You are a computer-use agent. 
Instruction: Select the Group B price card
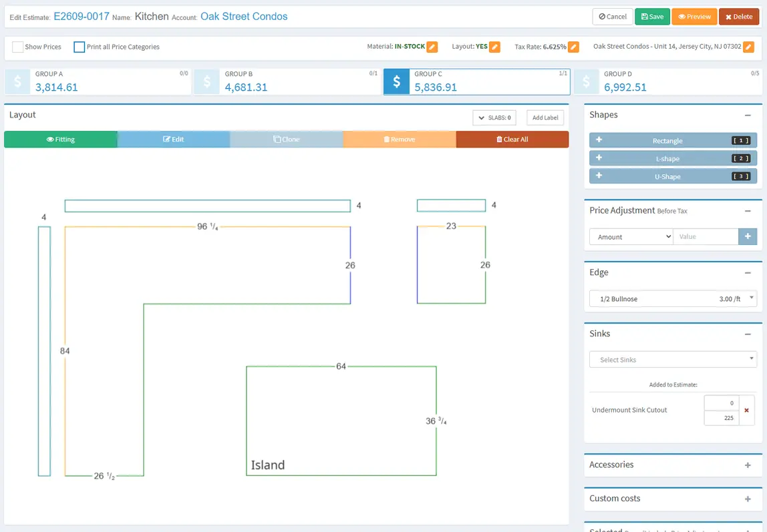click(x=287, y=81)
